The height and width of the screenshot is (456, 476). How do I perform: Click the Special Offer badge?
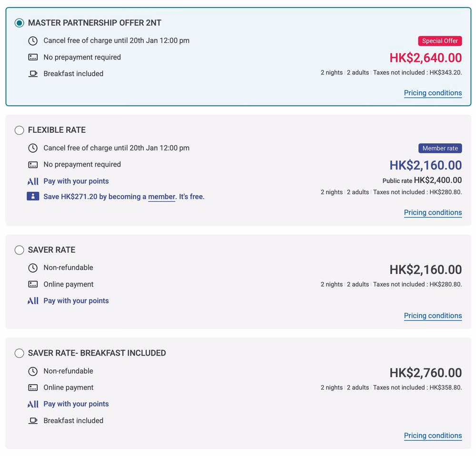[440, 41]
